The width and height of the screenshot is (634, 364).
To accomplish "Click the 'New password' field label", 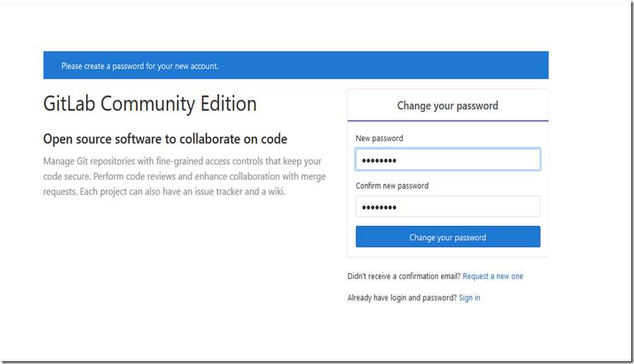I will (379, 138).
